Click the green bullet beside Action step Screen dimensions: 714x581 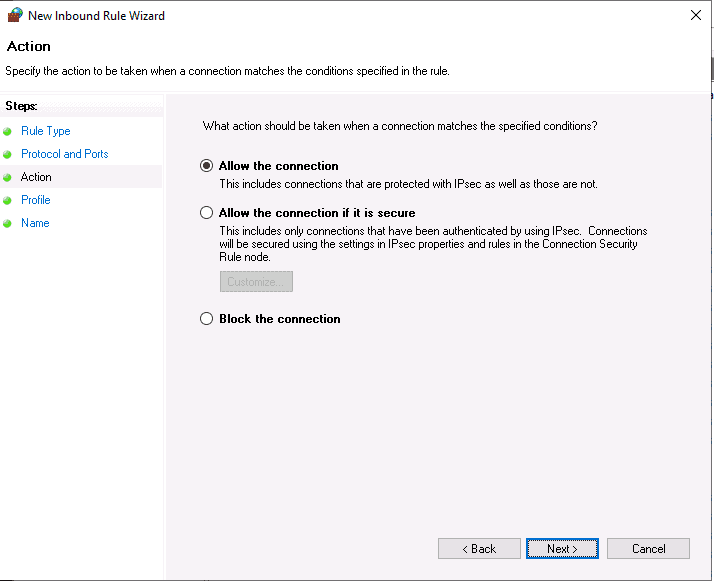click(x=7, y=178)
